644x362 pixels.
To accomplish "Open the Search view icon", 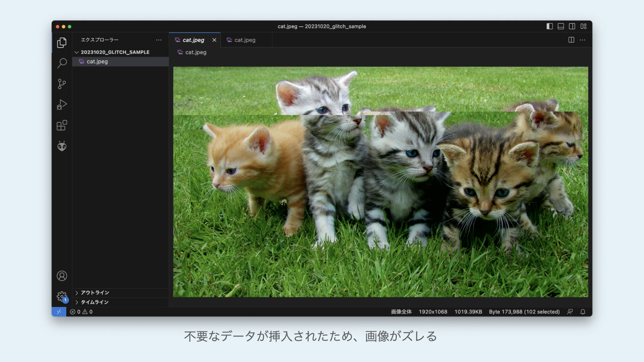I will [62, 63].
